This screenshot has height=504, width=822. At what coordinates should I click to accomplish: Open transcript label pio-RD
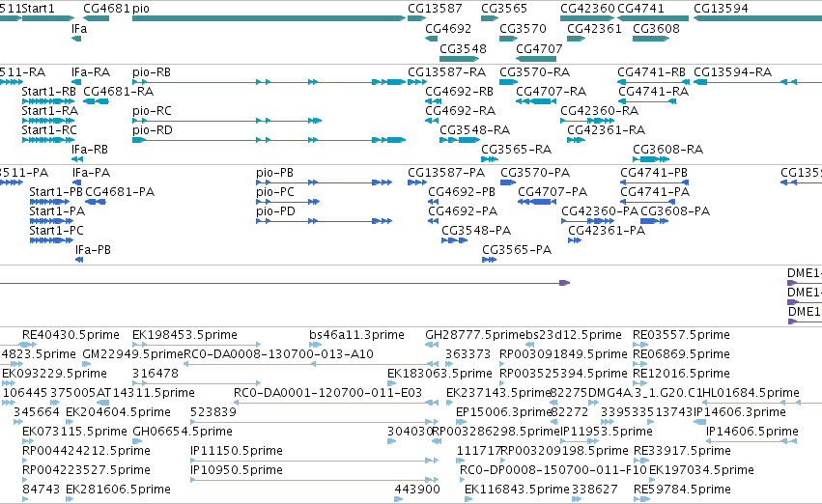click(153, 130)
